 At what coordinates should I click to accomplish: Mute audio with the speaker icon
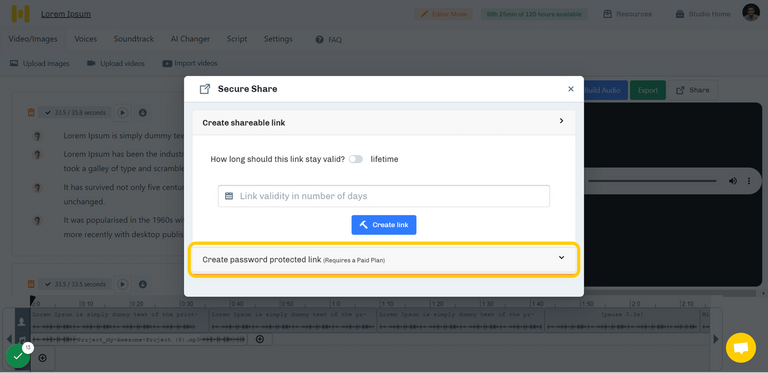tap(733, 181)
